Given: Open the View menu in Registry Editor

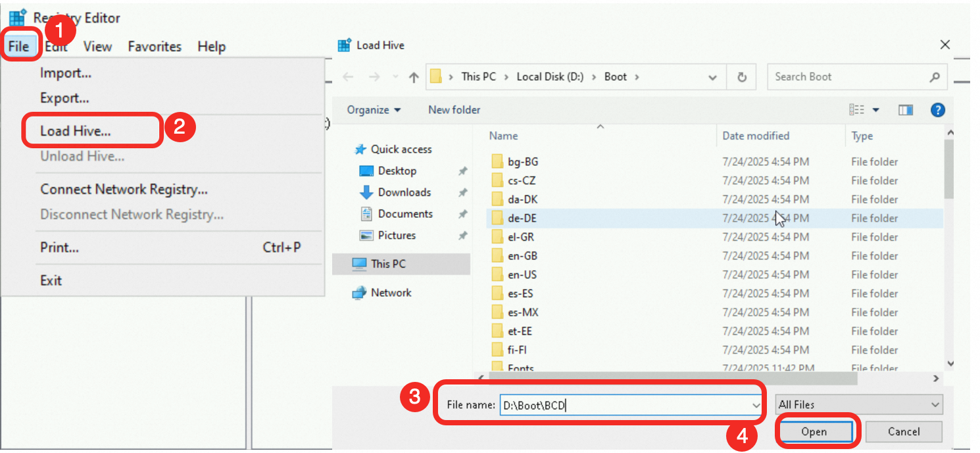Looking at the screenshot, I should [97, 47].
